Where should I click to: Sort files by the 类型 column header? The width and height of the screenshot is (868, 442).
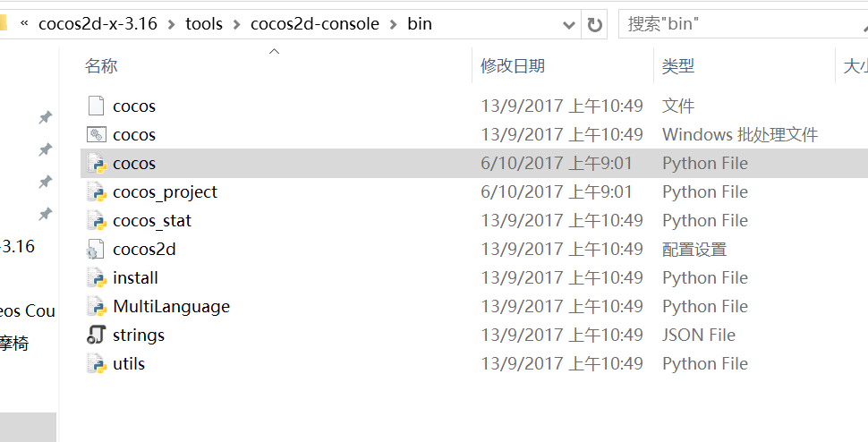click(678, 66)
